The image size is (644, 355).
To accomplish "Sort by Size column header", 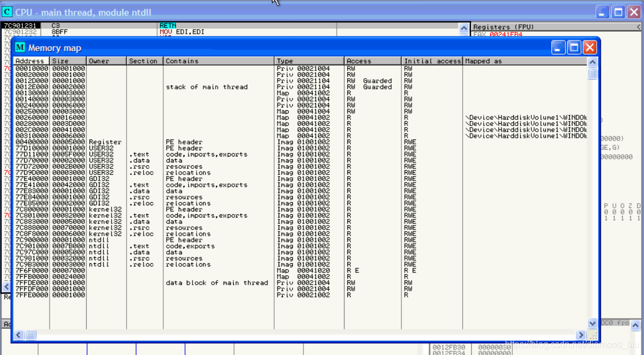I will (68, 61).
